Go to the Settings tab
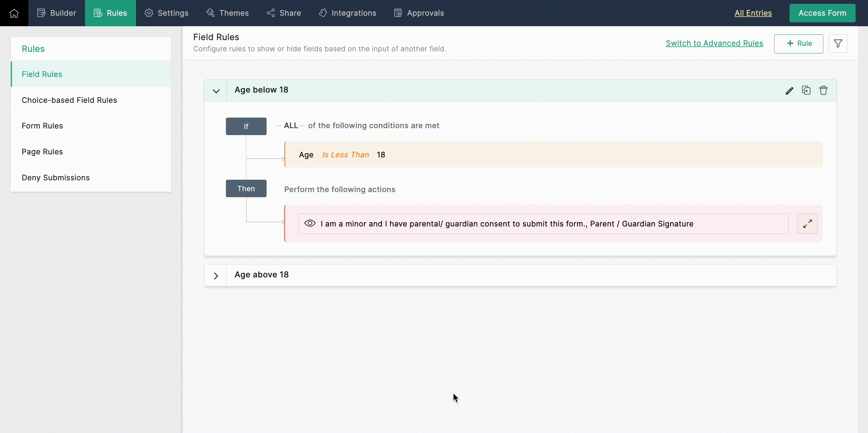 pyautogui.click(x=166, y=13)
